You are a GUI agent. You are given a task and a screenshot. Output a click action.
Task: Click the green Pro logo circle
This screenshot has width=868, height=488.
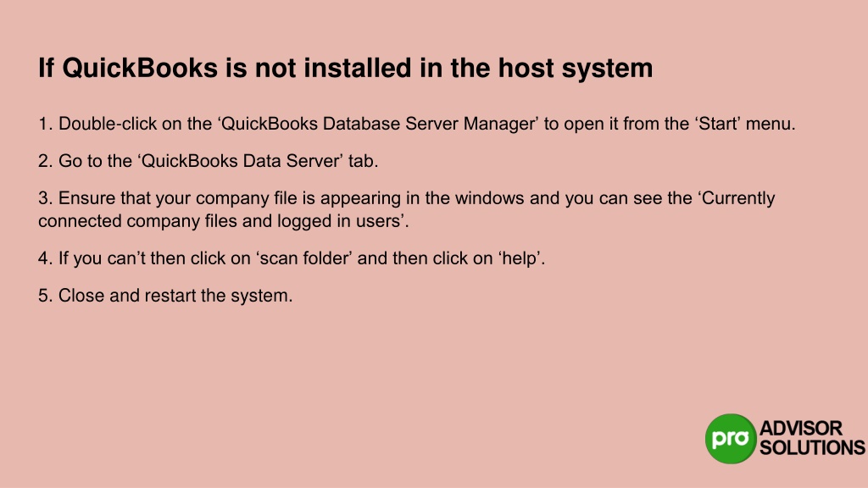click(730, 438)
